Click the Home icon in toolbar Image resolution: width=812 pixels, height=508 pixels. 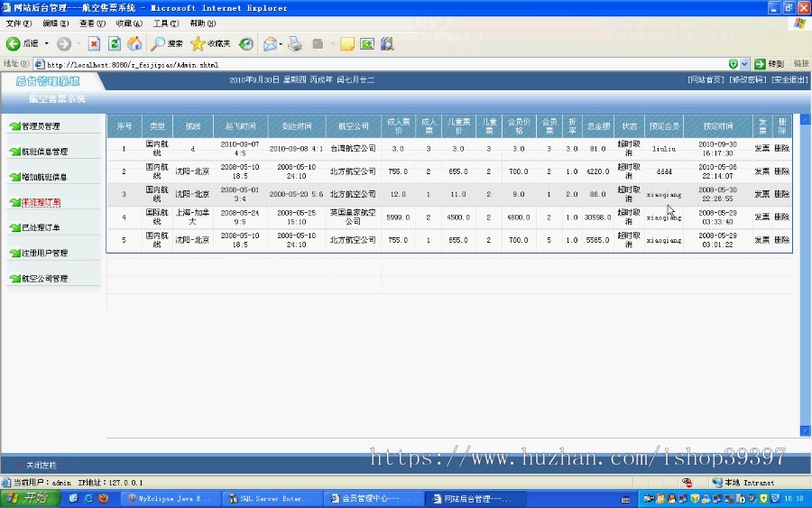coord(134,44)
